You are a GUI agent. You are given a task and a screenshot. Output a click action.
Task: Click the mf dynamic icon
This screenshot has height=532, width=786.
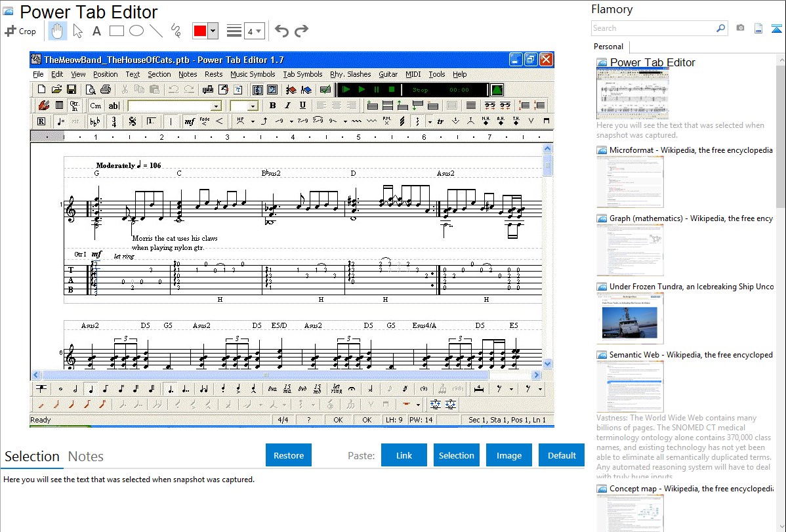189,121
